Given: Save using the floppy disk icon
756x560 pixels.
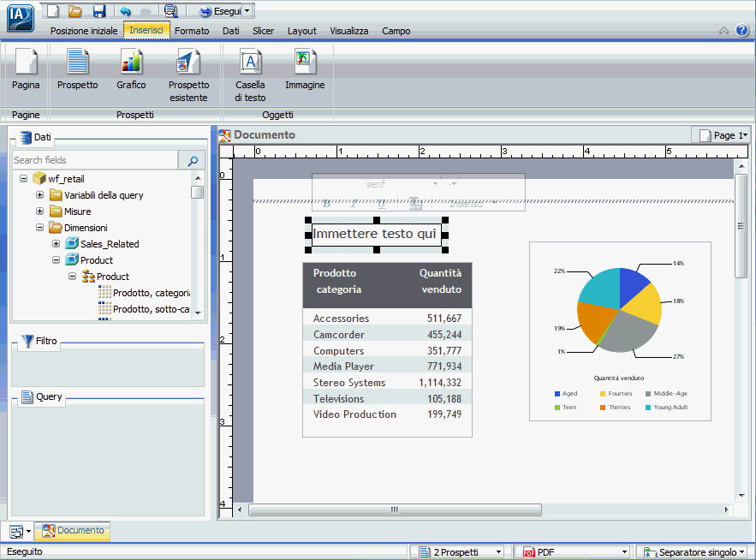Looking at the screenshot, I should click(x=98, y=10).
